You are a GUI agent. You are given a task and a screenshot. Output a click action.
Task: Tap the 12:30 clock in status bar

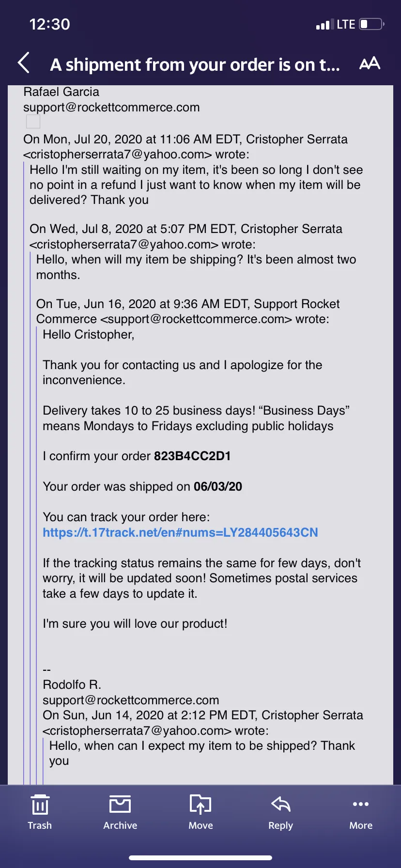click(x=49, y=24)
